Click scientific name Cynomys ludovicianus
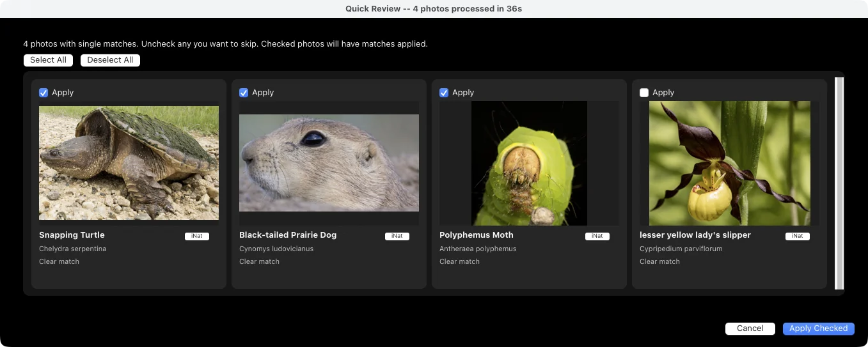 (x=276, y=249)
